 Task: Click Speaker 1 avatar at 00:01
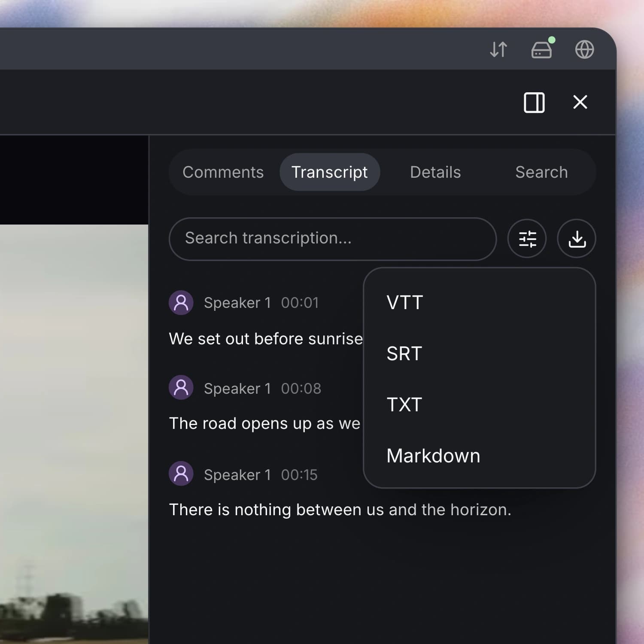(181, 303)
